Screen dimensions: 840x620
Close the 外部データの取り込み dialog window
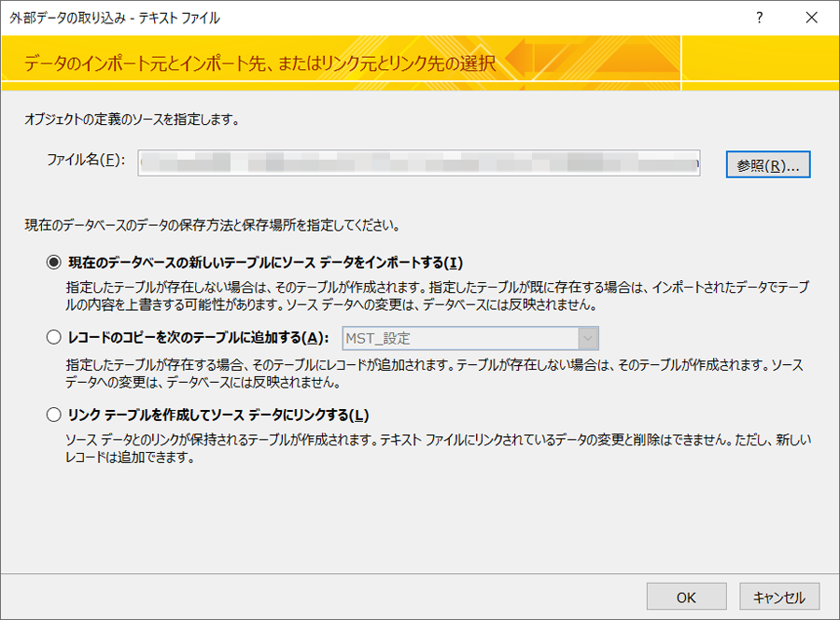pyautogui.click(x=812, y=18)
